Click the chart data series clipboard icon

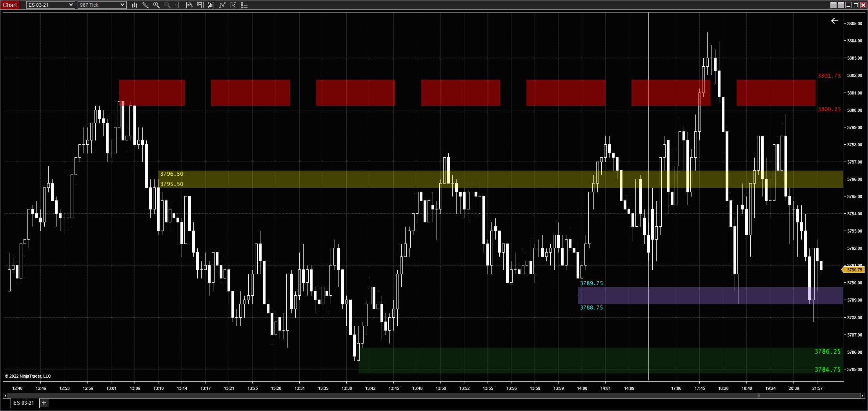pyautogui.click(x=233, y=5)
